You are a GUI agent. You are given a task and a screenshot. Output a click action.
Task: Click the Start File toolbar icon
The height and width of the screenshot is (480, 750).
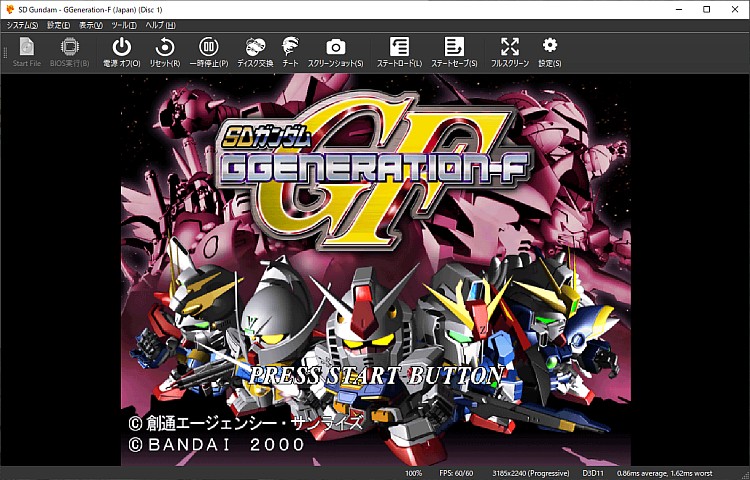(x=27, y=52)
